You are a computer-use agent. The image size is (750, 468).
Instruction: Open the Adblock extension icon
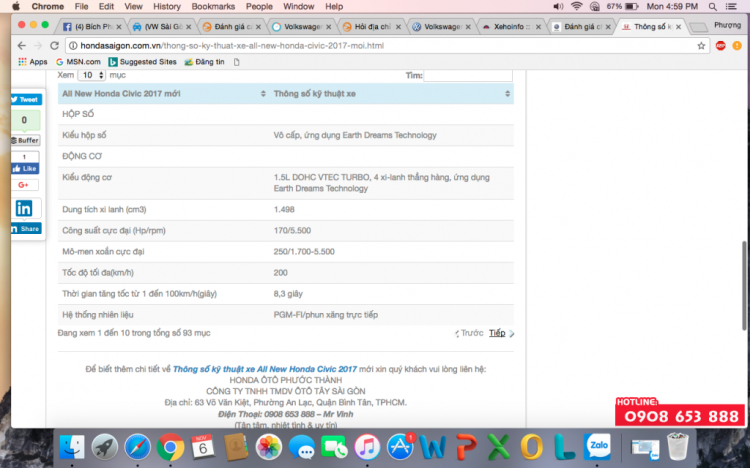pos(720,46)
